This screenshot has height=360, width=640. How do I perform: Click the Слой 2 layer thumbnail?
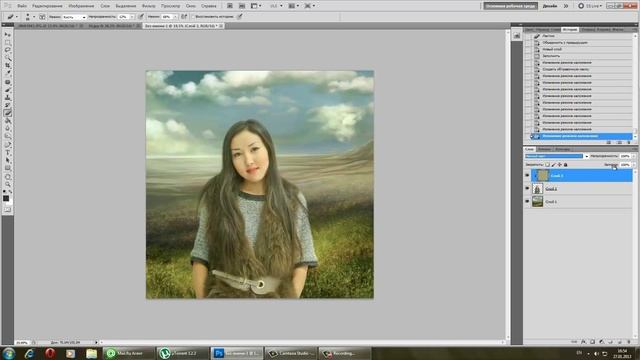(x=538, y=189)
